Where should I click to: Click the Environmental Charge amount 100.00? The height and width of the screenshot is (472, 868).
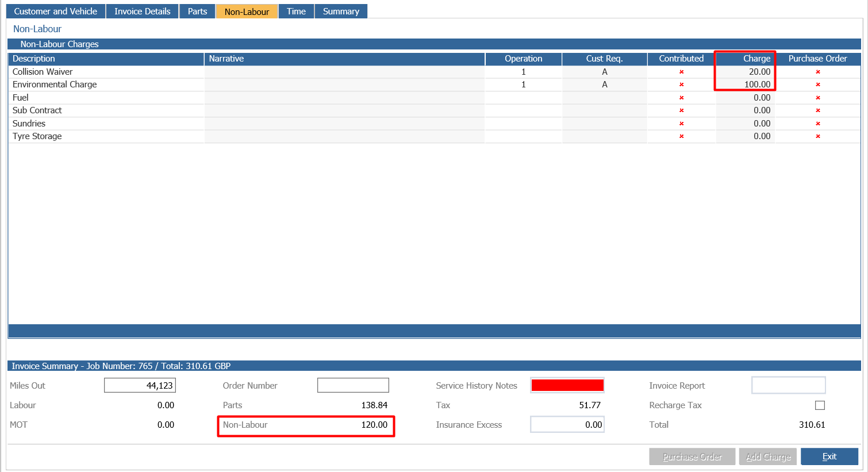point(758,85)
